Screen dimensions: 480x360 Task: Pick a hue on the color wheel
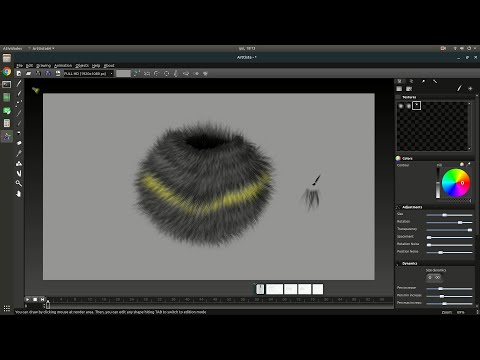456,183
